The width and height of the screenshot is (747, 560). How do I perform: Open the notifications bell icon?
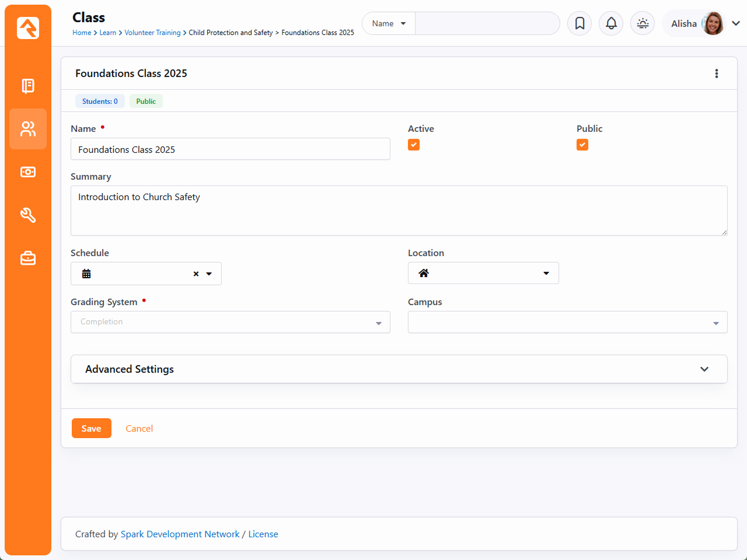[611, 23]
